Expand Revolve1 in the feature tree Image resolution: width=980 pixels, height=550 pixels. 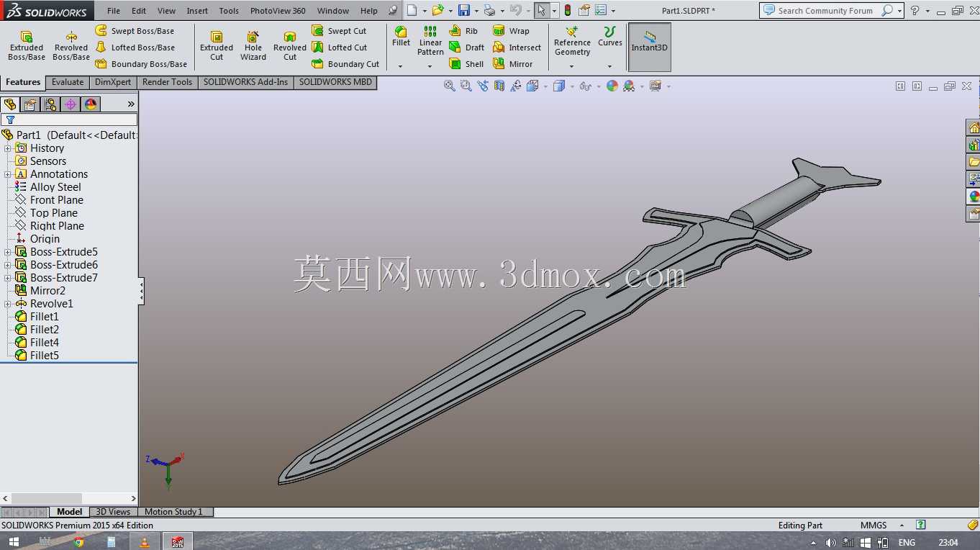(8, 304)
